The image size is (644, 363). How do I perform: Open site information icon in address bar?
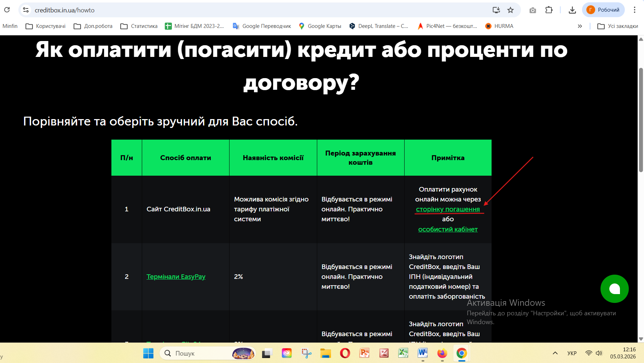[x=26, y=10]
